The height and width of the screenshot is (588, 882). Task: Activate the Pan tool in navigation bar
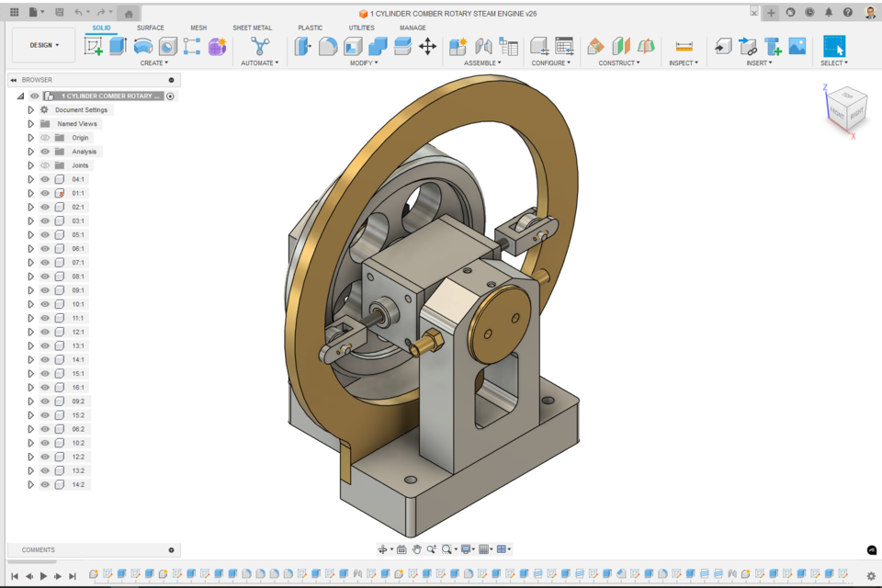(415, 548)
